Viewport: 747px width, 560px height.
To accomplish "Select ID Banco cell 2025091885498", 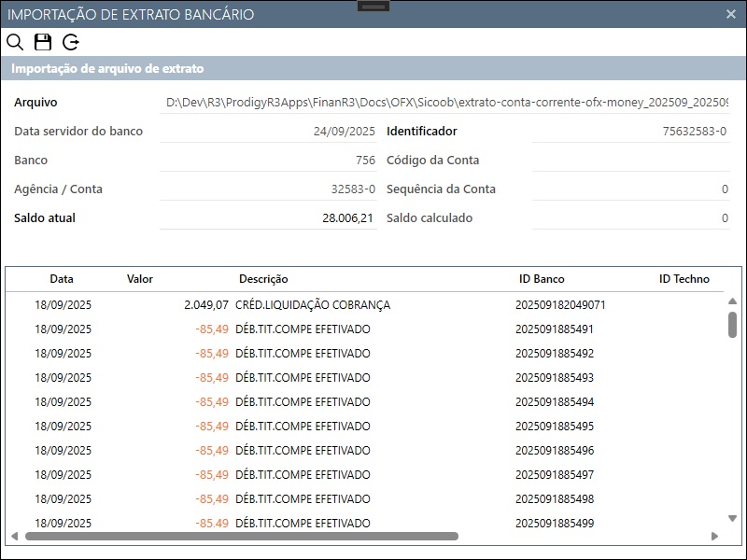I will click(x=555, y=499).
